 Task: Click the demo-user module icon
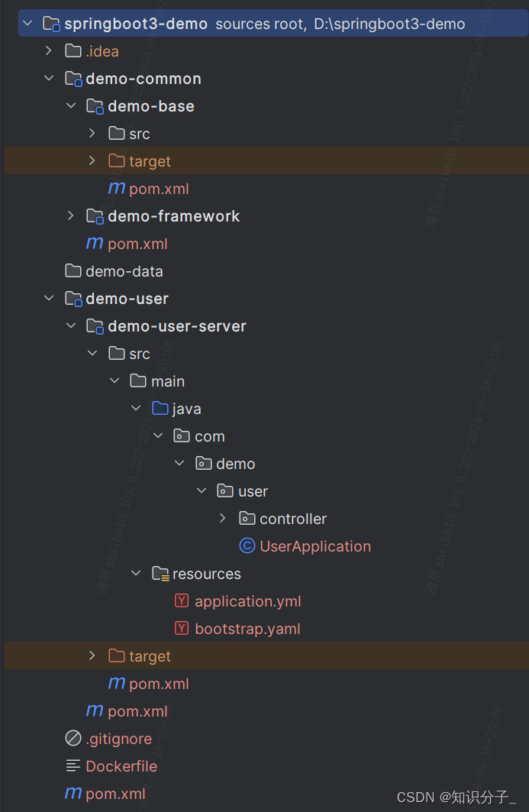coord(73,299)
